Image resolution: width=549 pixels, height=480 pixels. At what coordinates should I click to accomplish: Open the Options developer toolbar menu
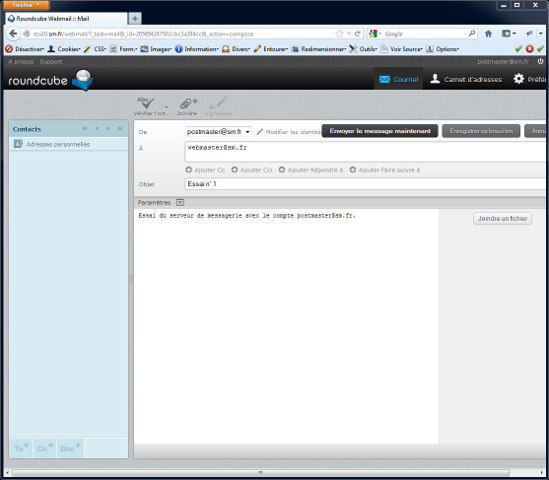(x=443, y=49)
